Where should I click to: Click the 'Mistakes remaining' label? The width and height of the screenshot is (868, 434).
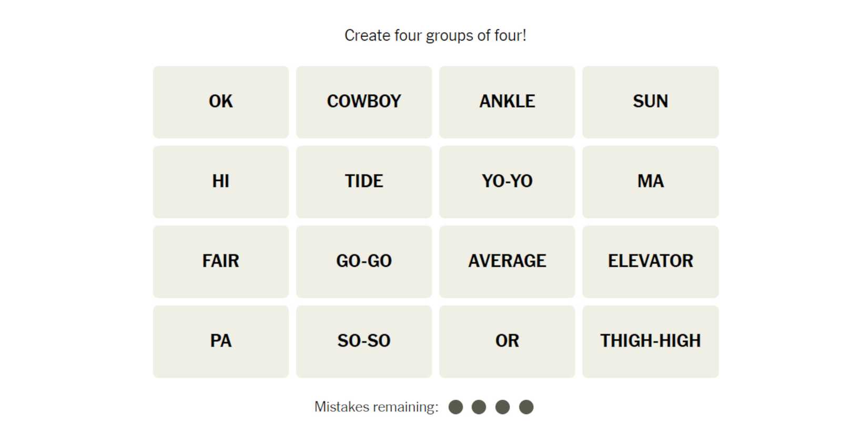[376, 407]
